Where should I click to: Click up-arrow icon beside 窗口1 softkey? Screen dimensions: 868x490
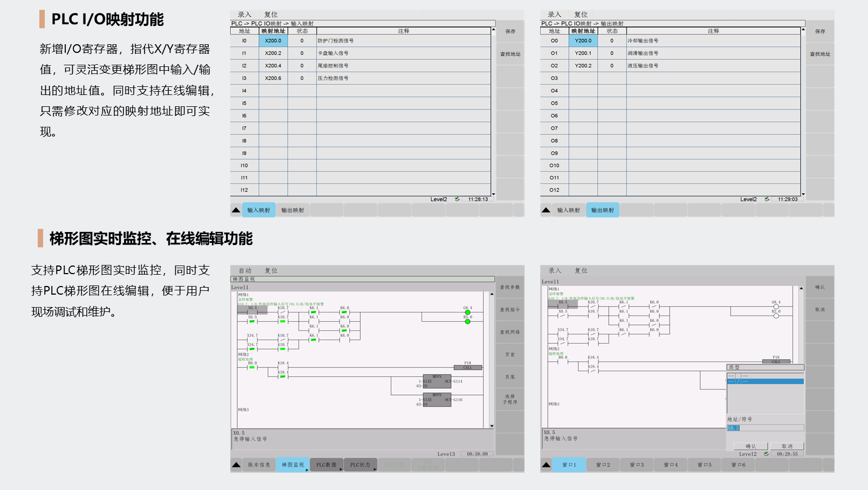pos(546,465)
